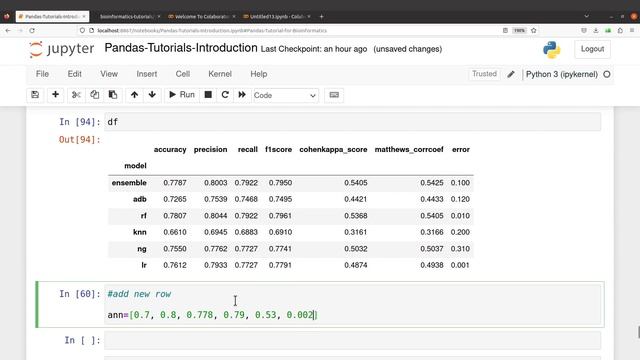
Task: Open a new browser tab
Action: 322,16
